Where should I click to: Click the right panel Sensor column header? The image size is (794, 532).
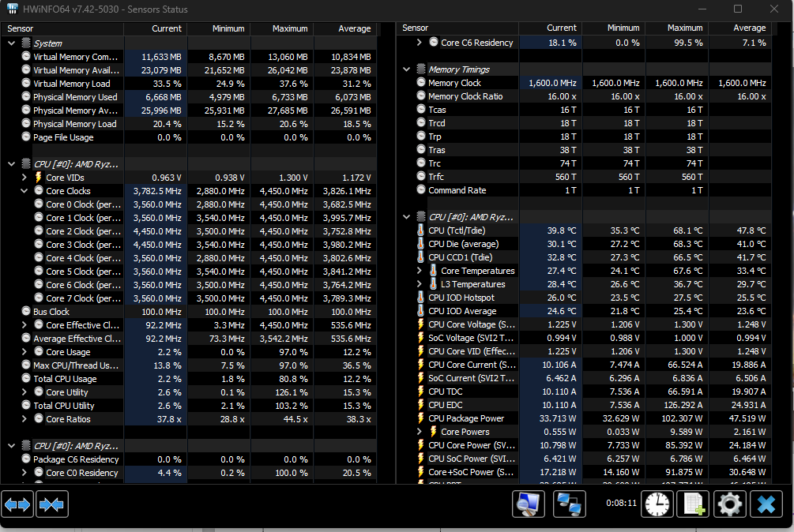[457, 28]
